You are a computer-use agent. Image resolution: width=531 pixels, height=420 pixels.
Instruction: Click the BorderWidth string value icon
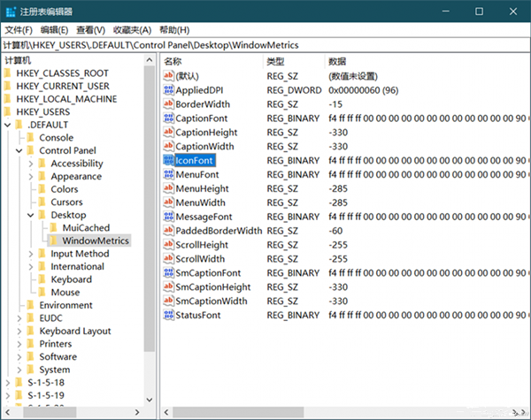click(169, 104)
